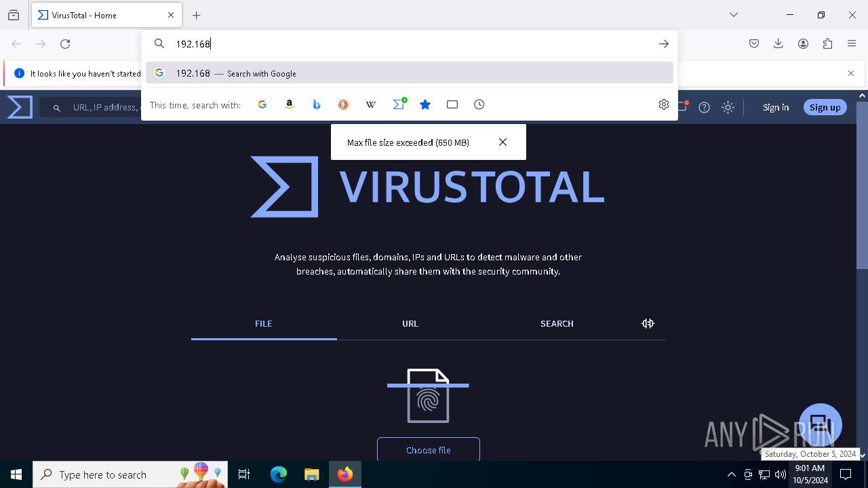Screen dimensions: 868x488
Task: Click the go arrow in the address bar
Action: 664,43
